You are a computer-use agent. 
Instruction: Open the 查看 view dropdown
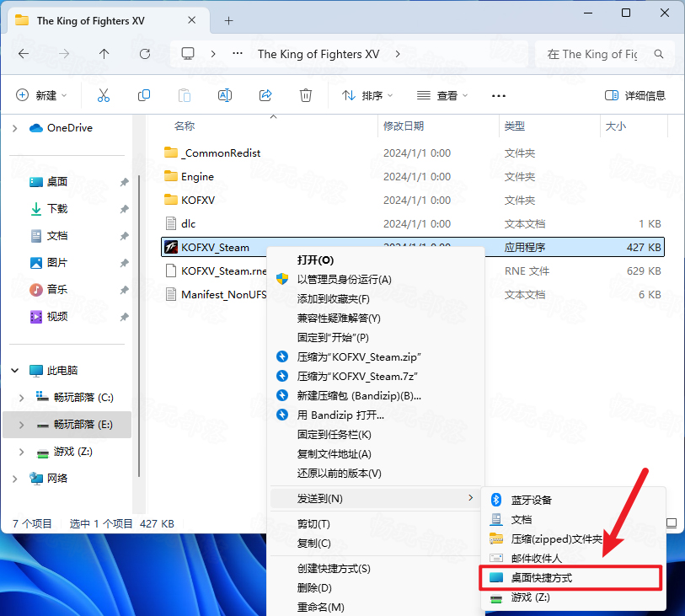point(442,95)
